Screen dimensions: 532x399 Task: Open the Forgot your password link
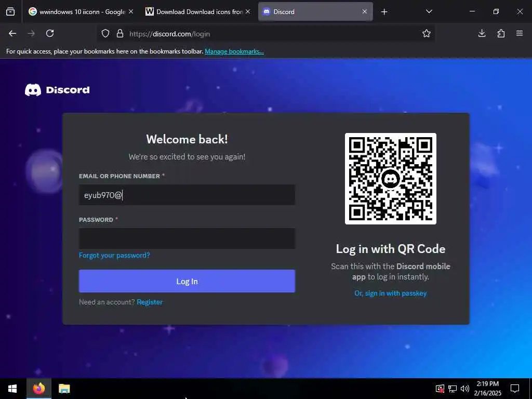coord(114,255)
